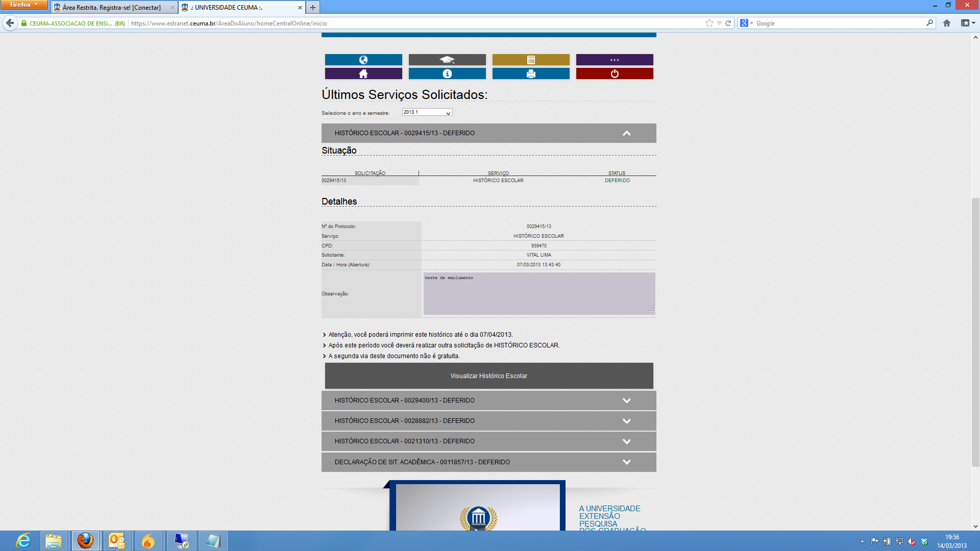Image resolution: width=980 pixels, height=551 pixels.
Task: Open new tab with plus button
Action: tap(313, 7)
